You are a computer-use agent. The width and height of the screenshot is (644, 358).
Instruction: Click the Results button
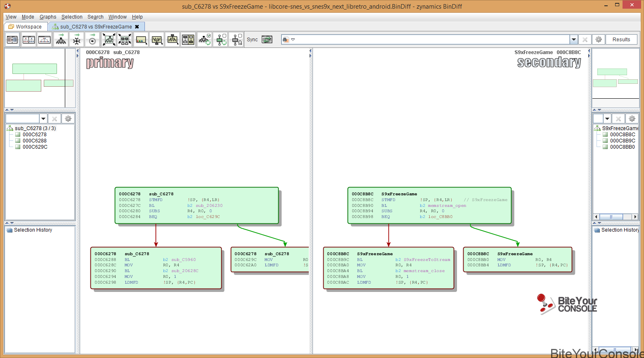621,40
